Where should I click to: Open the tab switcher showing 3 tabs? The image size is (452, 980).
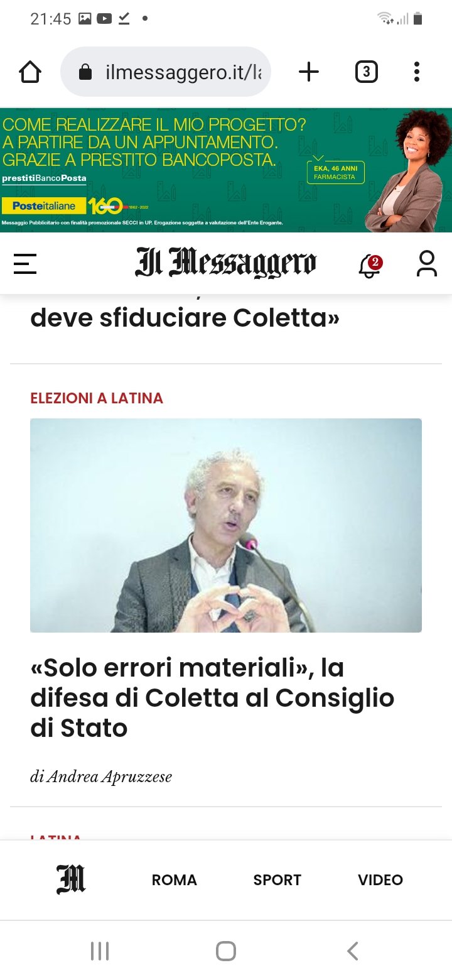(x=367, y=72)
